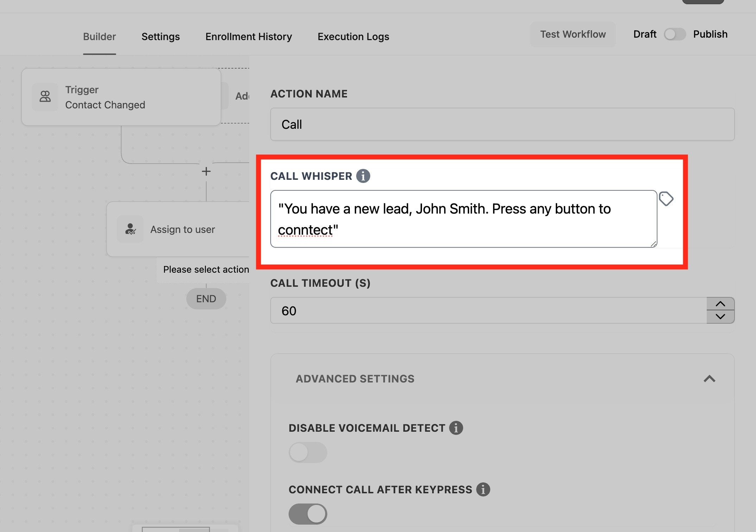Decrease call timeout with down arrow
Image resolution: width=756 pixels, height=532 pixels.
point(720,317)
